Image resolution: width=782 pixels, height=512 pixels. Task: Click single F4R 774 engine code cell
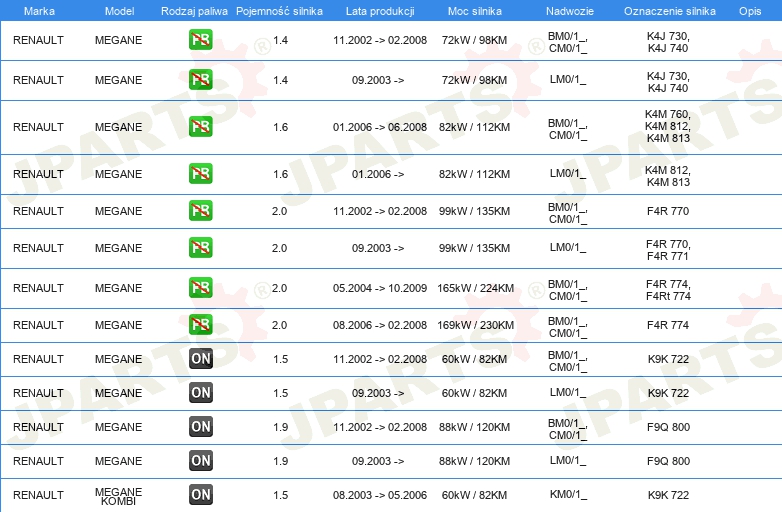click(668, 325)
